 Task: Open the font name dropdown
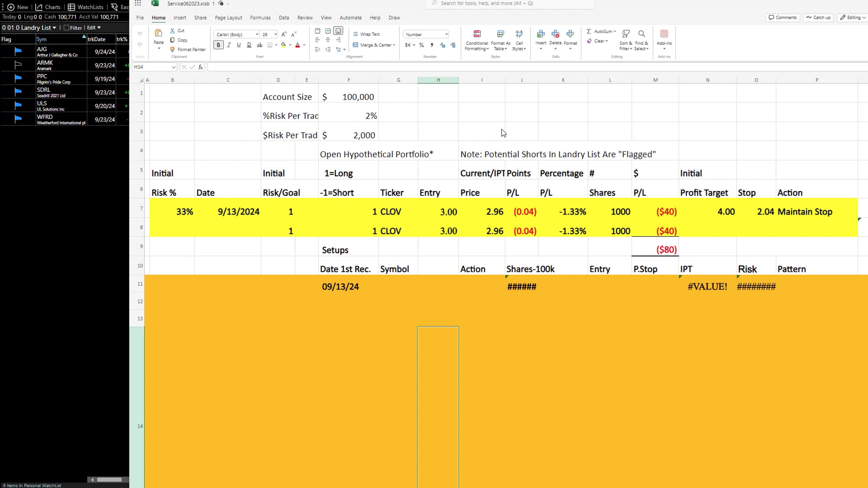[257, 34]
